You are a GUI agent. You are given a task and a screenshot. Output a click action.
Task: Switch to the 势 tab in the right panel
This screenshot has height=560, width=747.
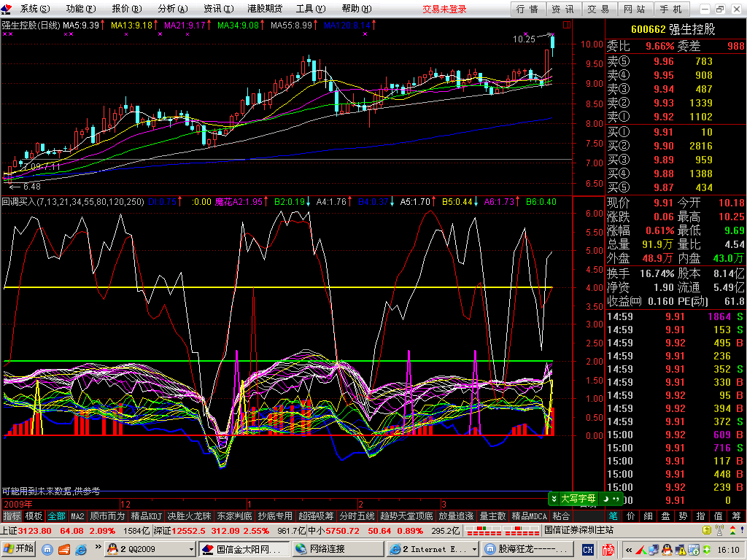683,516
